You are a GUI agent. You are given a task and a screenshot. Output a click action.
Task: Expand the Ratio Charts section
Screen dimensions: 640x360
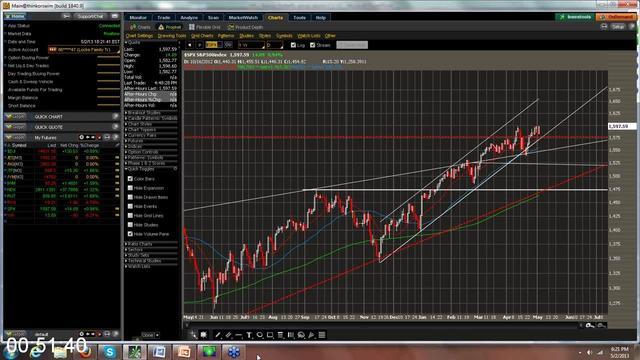[151, 244]
